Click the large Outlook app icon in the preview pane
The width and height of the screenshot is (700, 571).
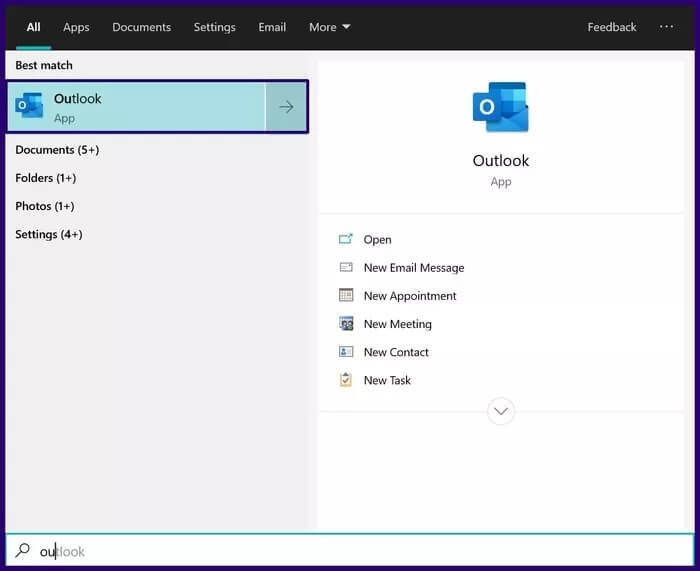click(500, 107)
